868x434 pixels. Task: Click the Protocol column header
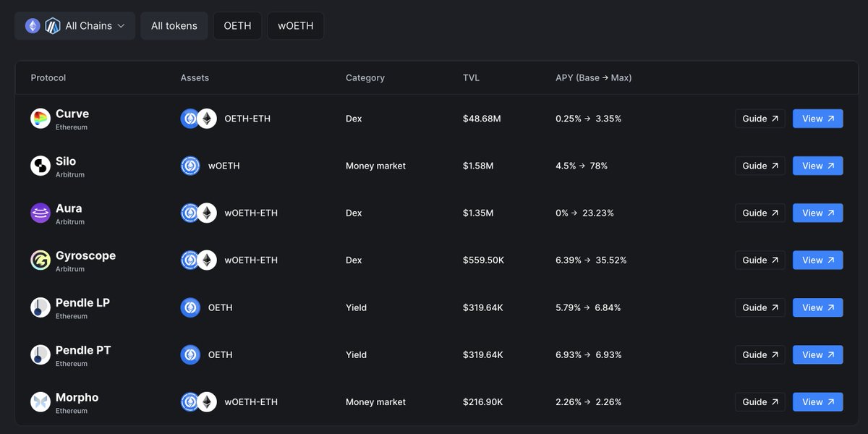point(48,77)
